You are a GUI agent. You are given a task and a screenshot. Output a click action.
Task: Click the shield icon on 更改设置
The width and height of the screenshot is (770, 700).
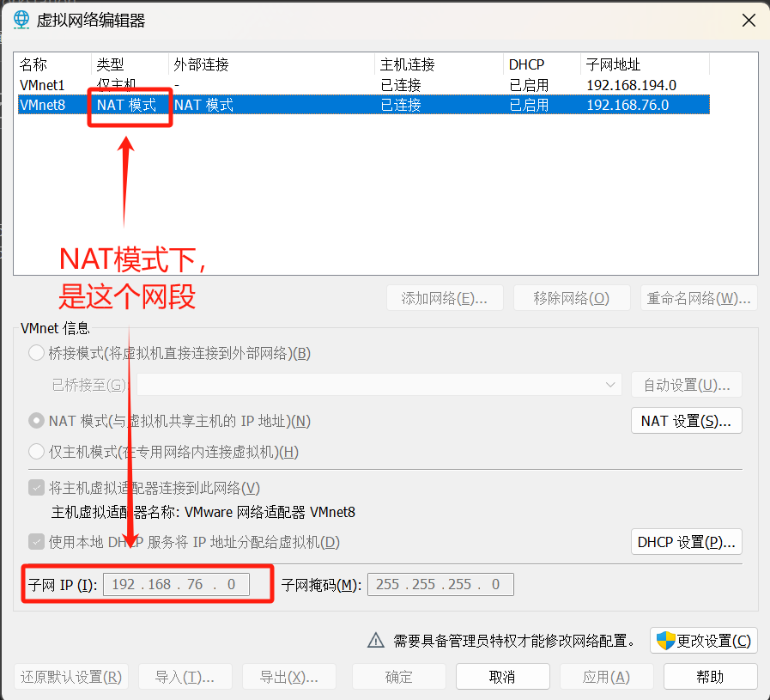pos(666,641)
